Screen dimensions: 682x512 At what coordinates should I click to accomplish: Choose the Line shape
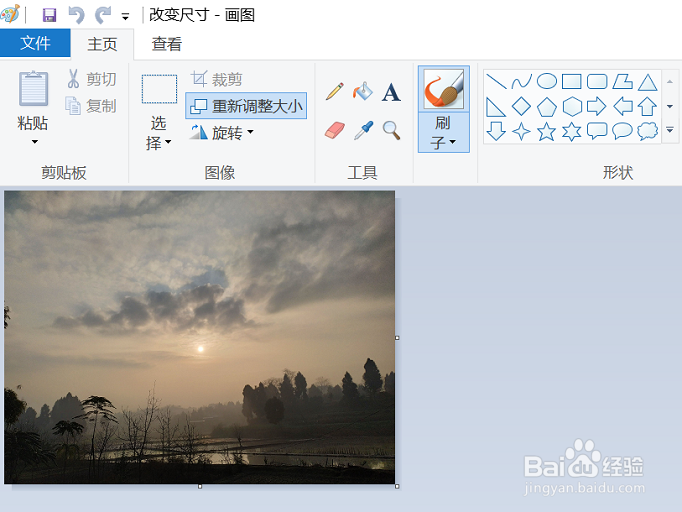click(496, 81)
